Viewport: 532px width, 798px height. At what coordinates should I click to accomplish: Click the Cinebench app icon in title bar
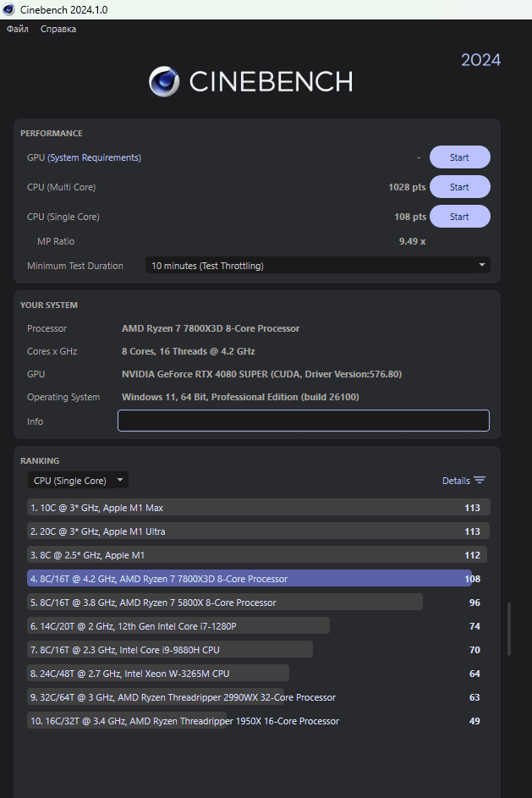coord(8,9)
